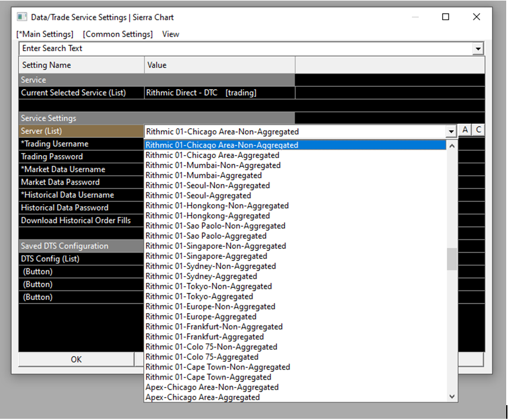Click the Sierra Chart title bar icon
Viewport: 508px width, 420px height.
[21, 17]
